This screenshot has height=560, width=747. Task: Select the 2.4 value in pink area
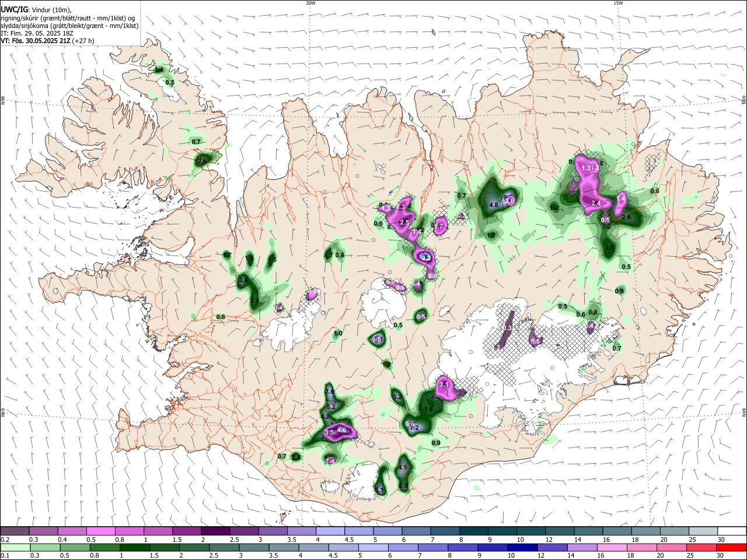point(596,203)
